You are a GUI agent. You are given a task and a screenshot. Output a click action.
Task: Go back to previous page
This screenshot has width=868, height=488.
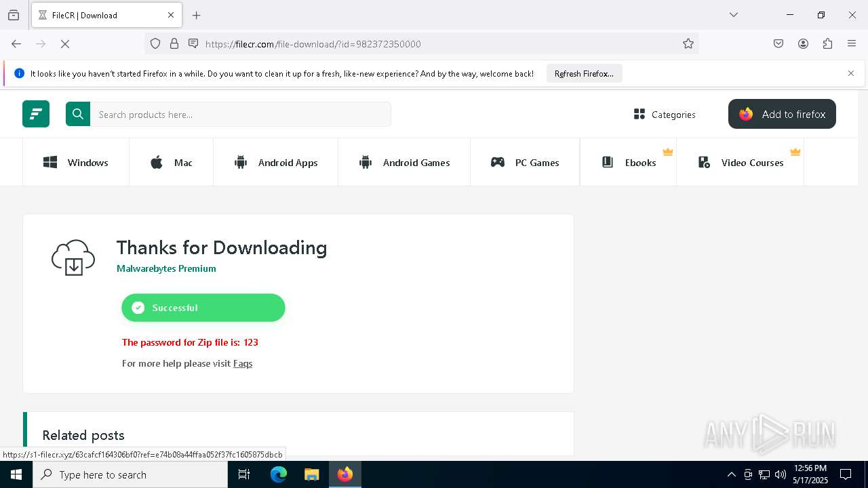(x=16, y=44)
